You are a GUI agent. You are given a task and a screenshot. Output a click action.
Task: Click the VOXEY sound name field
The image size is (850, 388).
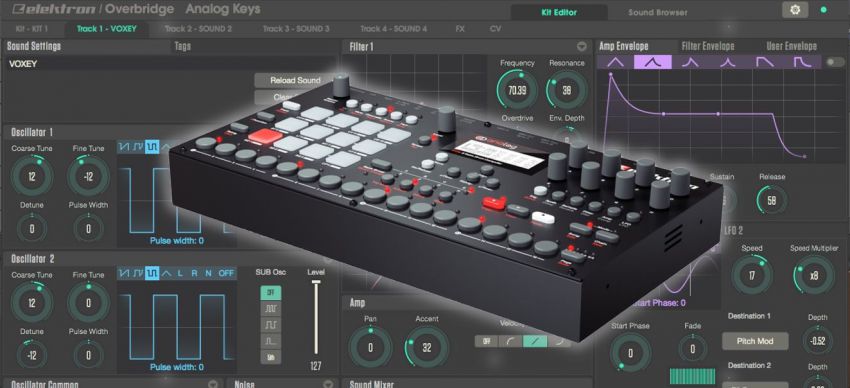pyautogui.click(x=171, y=63)
